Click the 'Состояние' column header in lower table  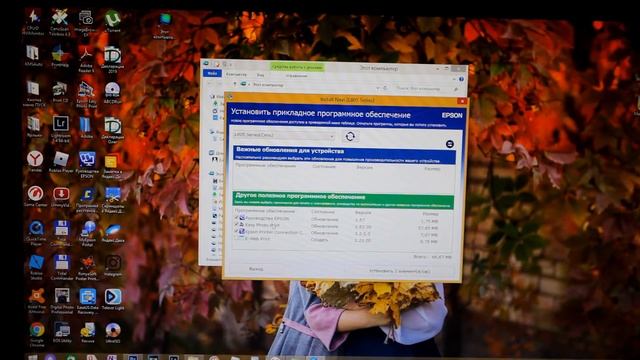coord(322,212)
